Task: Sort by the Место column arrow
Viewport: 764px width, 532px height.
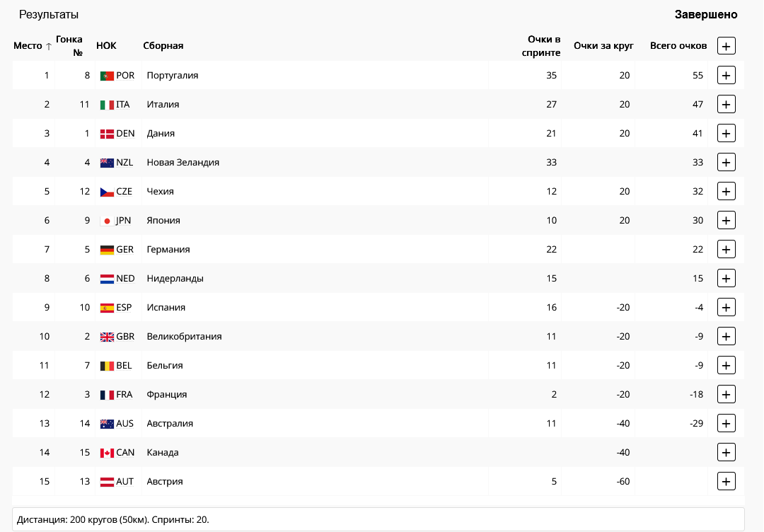Action: pyautogui.click(x=49, y=47)
